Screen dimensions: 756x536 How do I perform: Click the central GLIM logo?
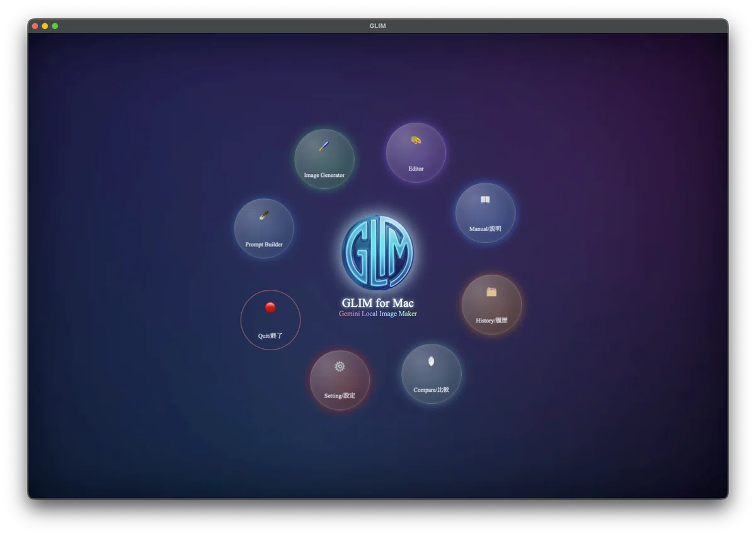pos(377,253)
